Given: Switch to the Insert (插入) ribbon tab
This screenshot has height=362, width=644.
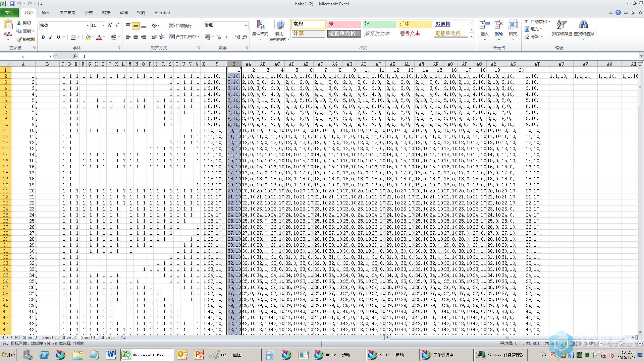Looking at the screenshot, I should [46, 12].
